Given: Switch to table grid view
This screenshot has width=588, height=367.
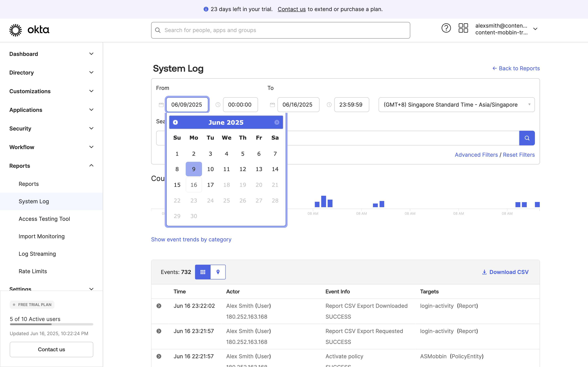Looking at the screenshot, I should pyautogui.click(x=203, y=272).
